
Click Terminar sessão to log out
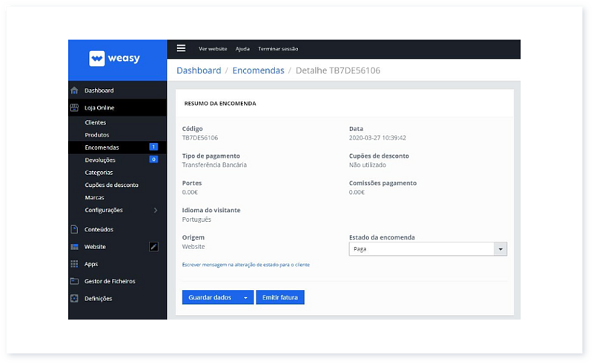coord(278,49)
